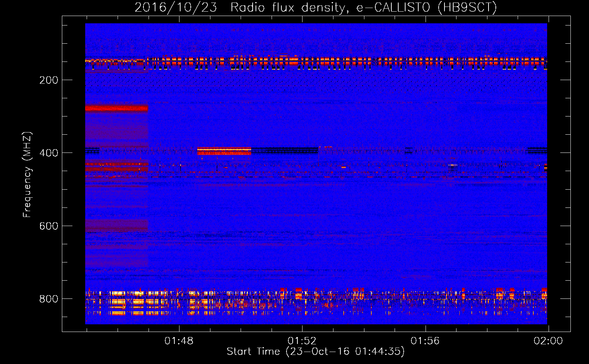Image resolution: width=589 pixels, height=364 pixels.
Task: Click the plot title "Radio flux density, e-CALLISTO (HB9SCT)"
Action: coord(364,7)
